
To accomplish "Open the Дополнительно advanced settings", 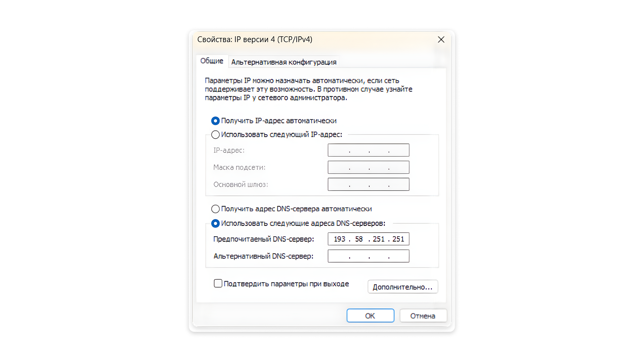I will point(402,287).
